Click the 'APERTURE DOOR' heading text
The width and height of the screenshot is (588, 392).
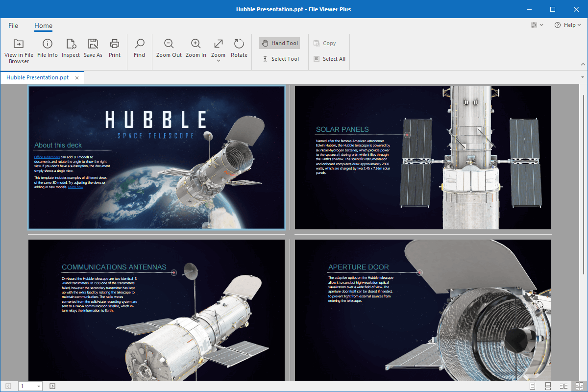click(x=359, y=267)
